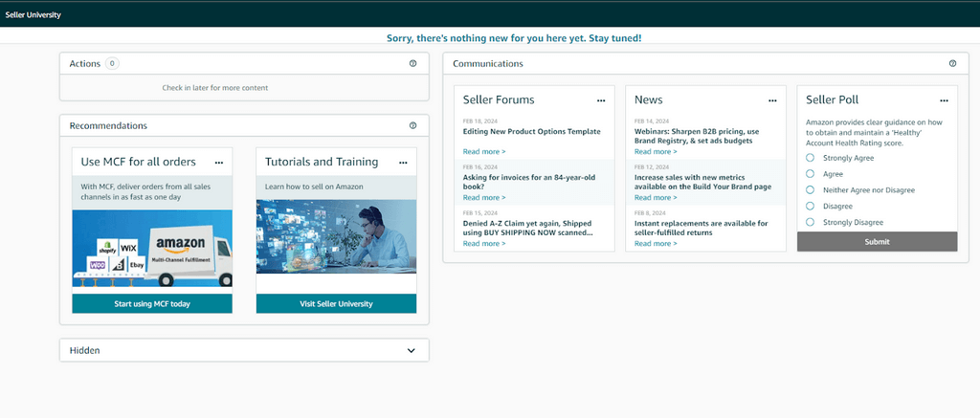Viewport: 980px width, 418px height.
Task: Read more about Increase sales with new metrics
Action: pos(656,197)
